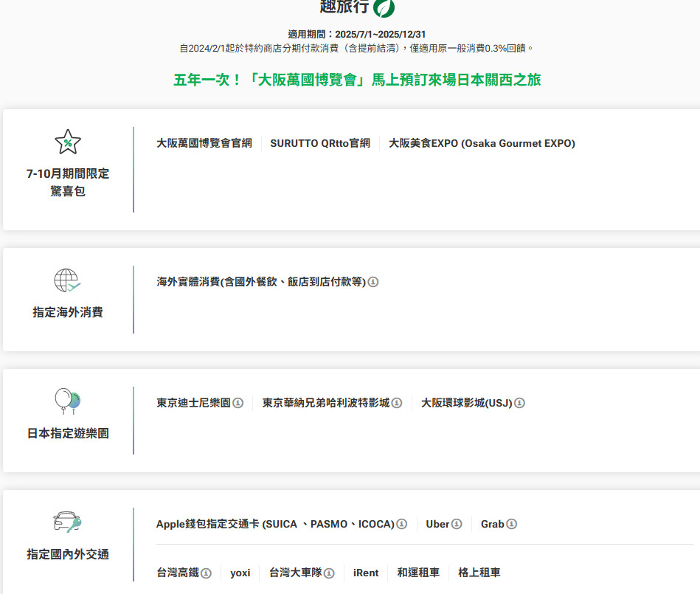This screenshot has width=700, height=594.
Task: Click the car icon above 指定國內外交通
Action: 67,522
